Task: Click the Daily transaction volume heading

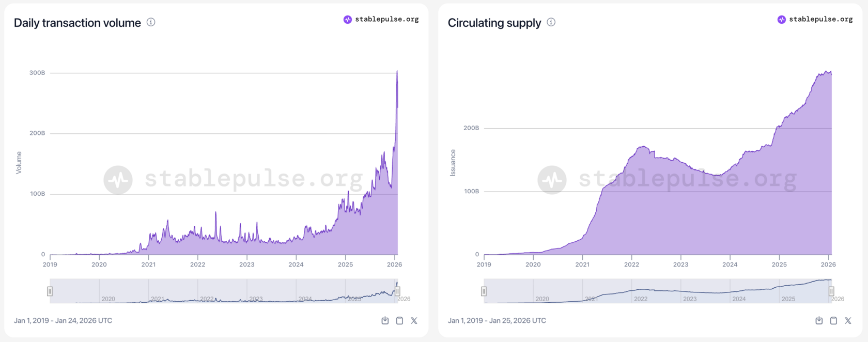Action: coord(78,23)
